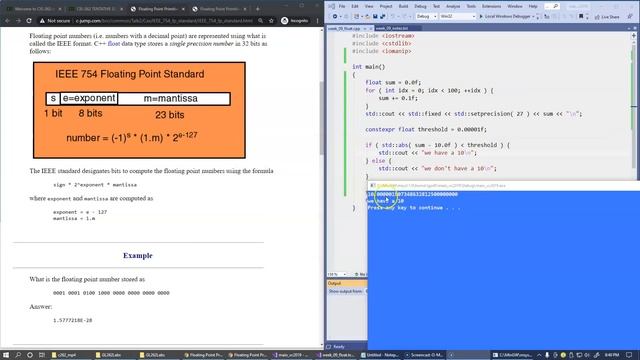This screenshot has width=640, height=360.
Task: Click the feedback icon beside Live Share
Action: click(630, 16)
